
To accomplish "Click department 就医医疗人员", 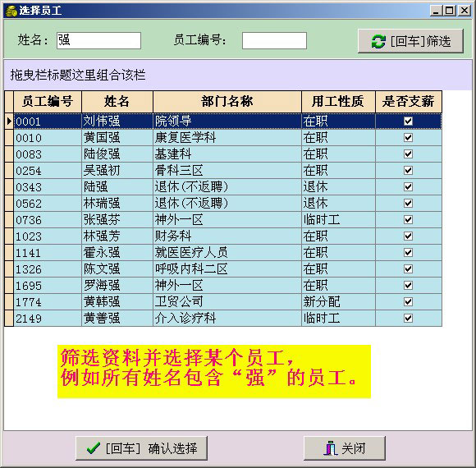I will click(x=191, y=252).
